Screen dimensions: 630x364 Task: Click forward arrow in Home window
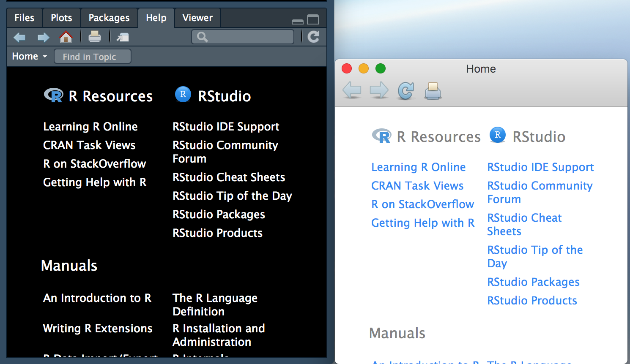pyautogui.click(x=379, y=90)
